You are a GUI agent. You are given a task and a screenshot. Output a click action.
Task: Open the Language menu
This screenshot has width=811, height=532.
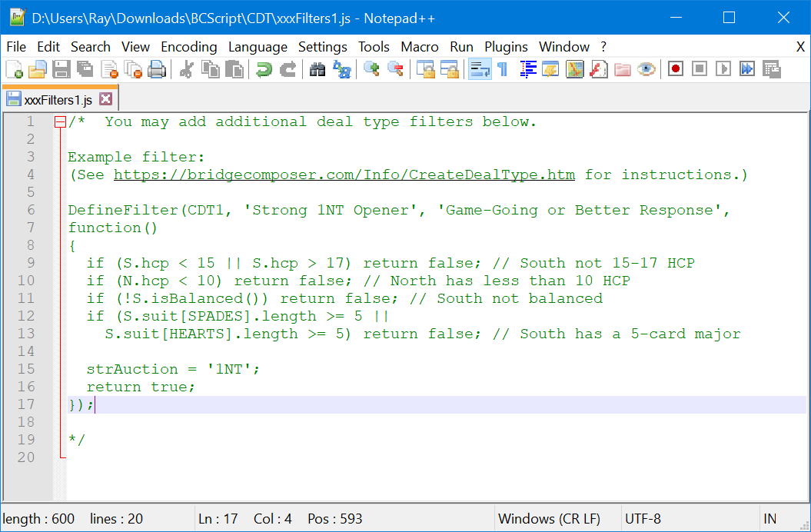click(x=258, y=47)
